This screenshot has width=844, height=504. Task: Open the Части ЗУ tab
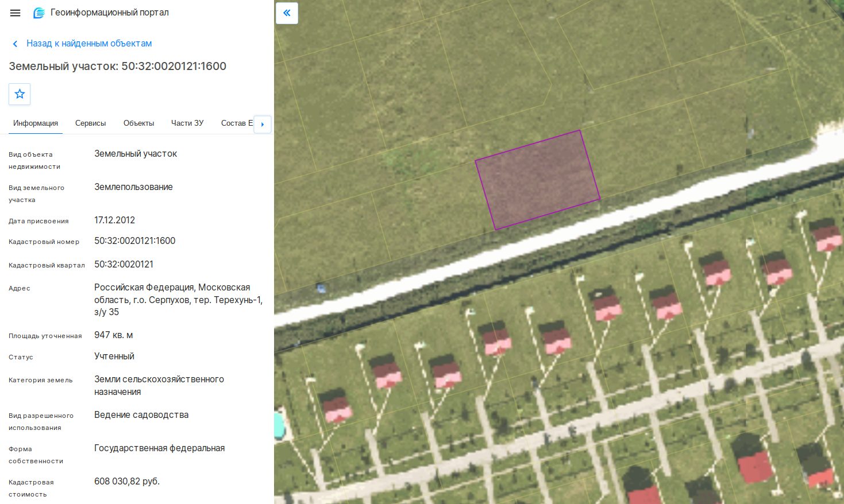click(187, 123)
